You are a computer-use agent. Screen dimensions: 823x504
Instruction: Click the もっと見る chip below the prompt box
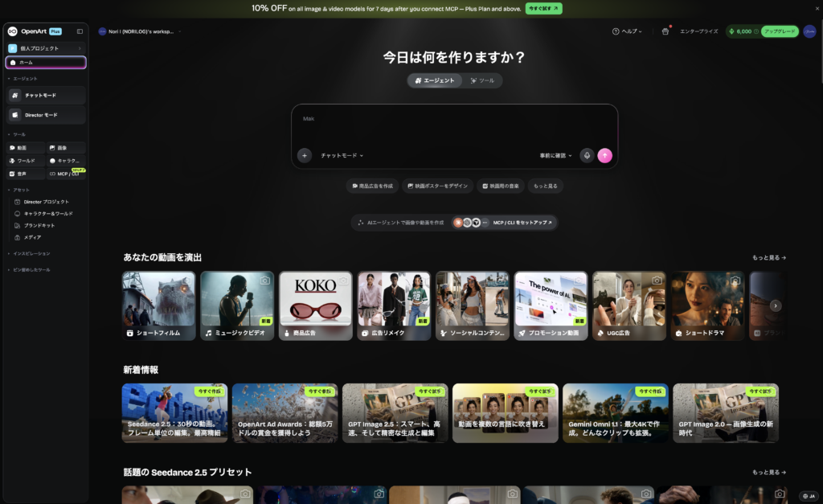pyautogui.click(x=546, y=186)
